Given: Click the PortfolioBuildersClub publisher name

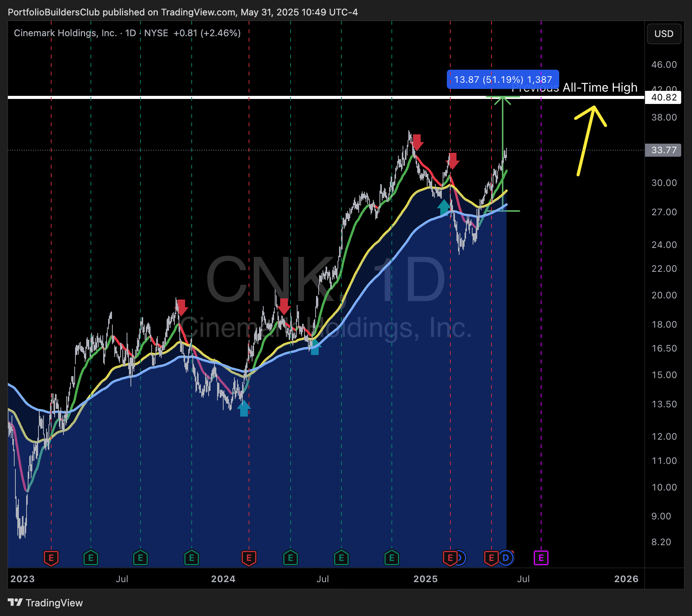Looking at the screenshot, I should coord(53,12).
